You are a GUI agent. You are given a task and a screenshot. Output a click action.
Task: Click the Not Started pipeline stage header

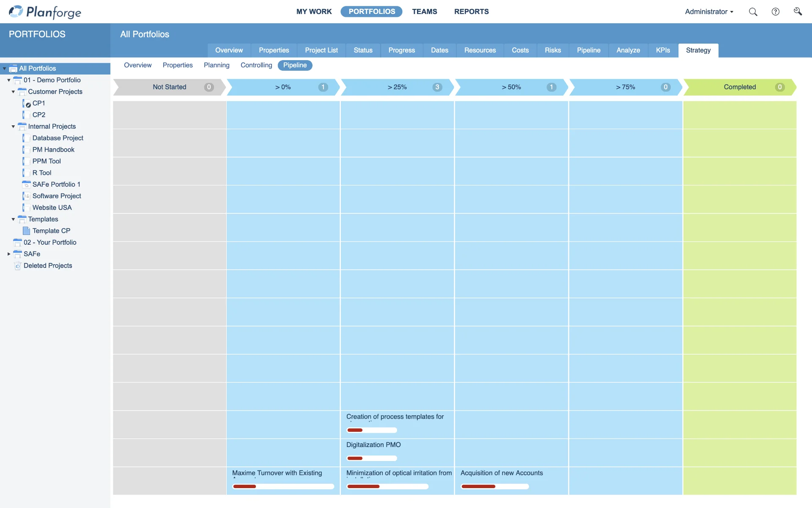click(x=169, y=87)
